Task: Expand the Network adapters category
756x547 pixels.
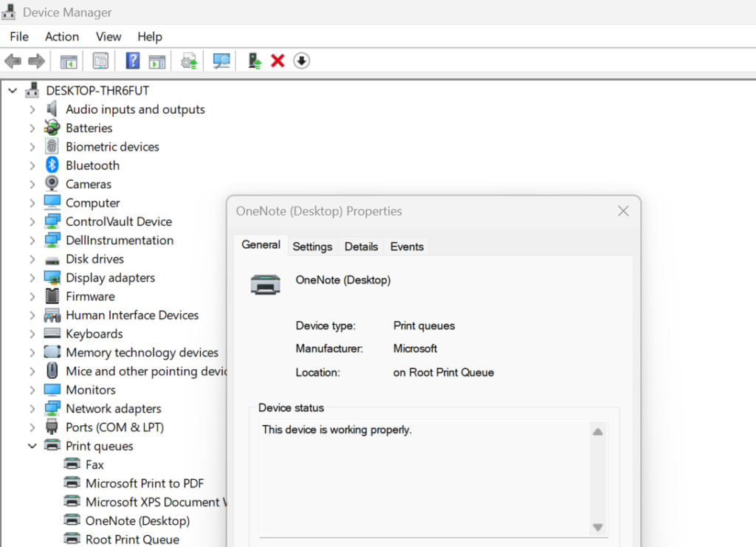Action: coord(32,408)
